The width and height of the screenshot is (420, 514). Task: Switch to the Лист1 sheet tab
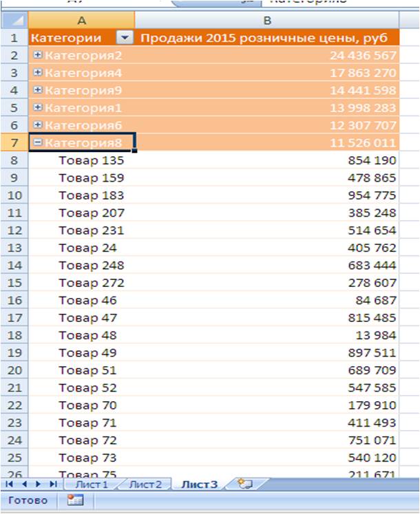coord(92,484)
